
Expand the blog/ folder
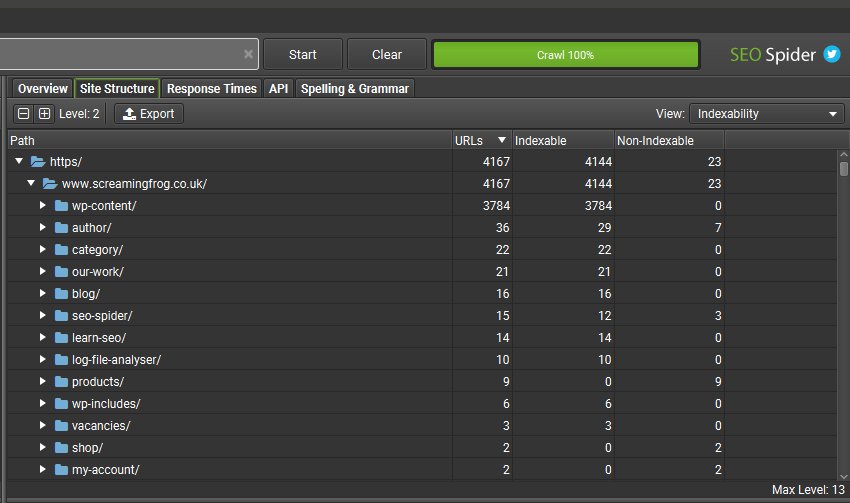click(42, 293)
